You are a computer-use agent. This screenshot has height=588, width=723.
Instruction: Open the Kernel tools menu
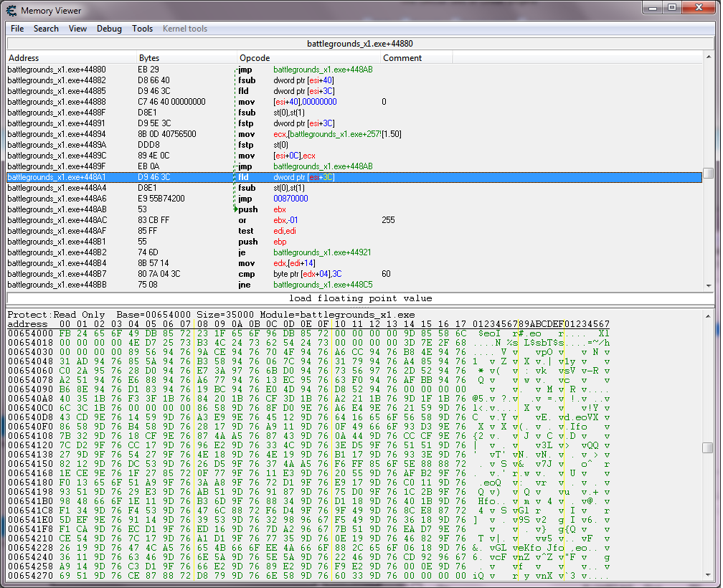pos(185,29)
